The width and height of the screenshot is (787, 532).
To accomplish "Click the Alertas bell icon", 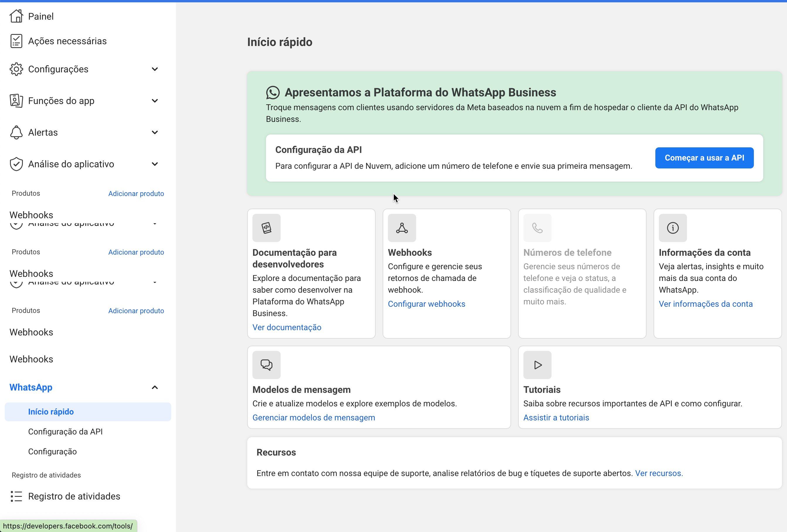I will (x=16, y=132).
